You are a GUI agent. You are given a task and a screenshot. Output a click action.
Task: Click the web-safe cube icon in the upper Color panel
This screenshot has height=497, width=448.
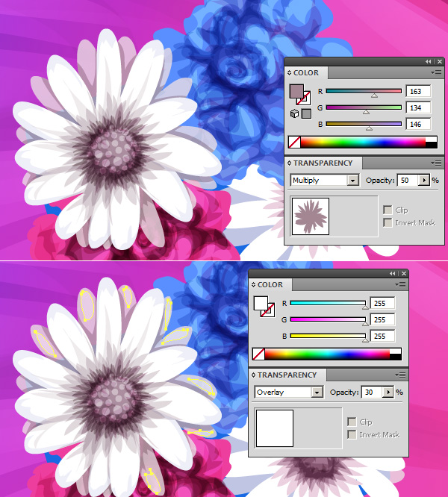[294, 113]
